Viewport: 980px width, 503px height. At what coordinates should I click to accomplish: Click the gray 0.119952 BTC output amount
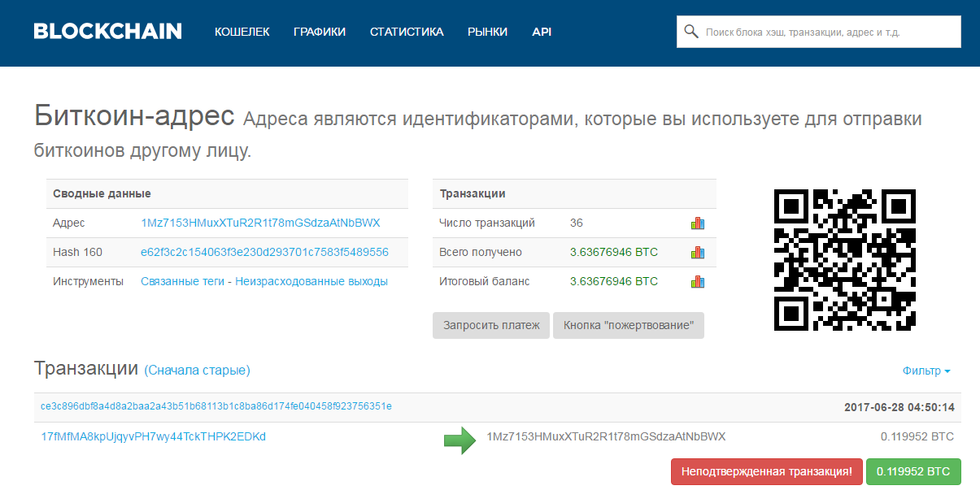pos(917,436)
